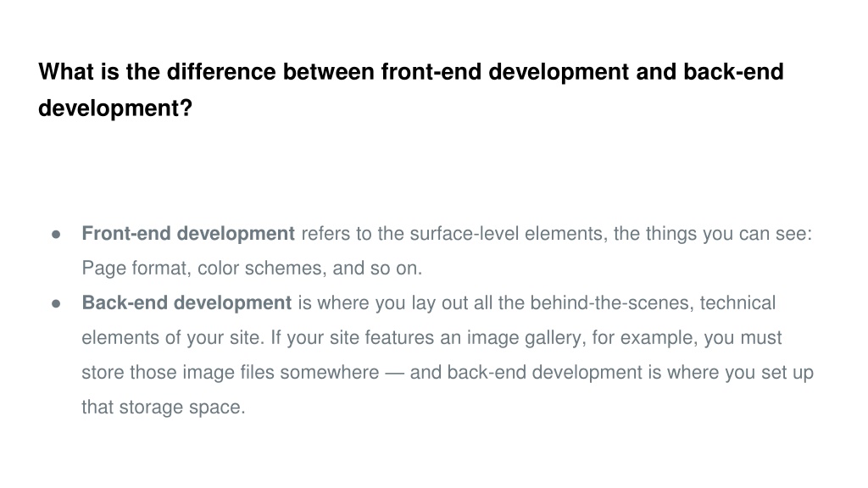868x488 pixels.
Task: Click the em dash in the second bullet
Action: pos(394,373)
